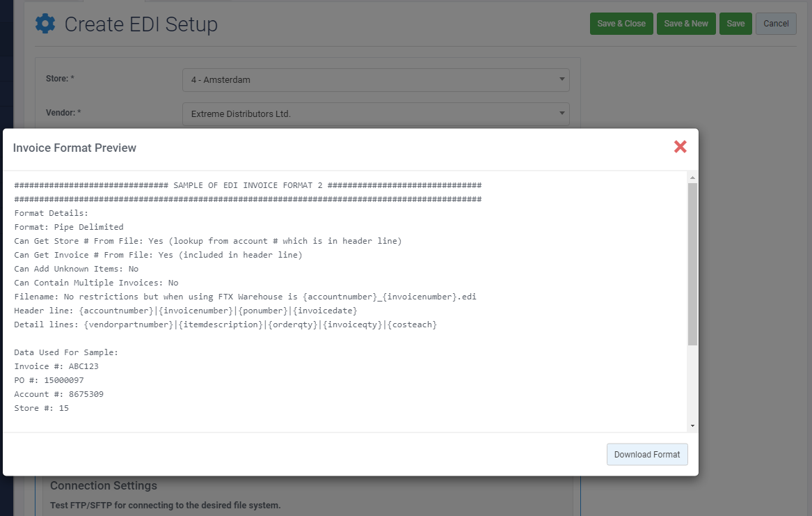Click the preview scrollbar up arrow
Image resolution: width=812 pixels, height=516 pixels.
(x=692, y=178)
